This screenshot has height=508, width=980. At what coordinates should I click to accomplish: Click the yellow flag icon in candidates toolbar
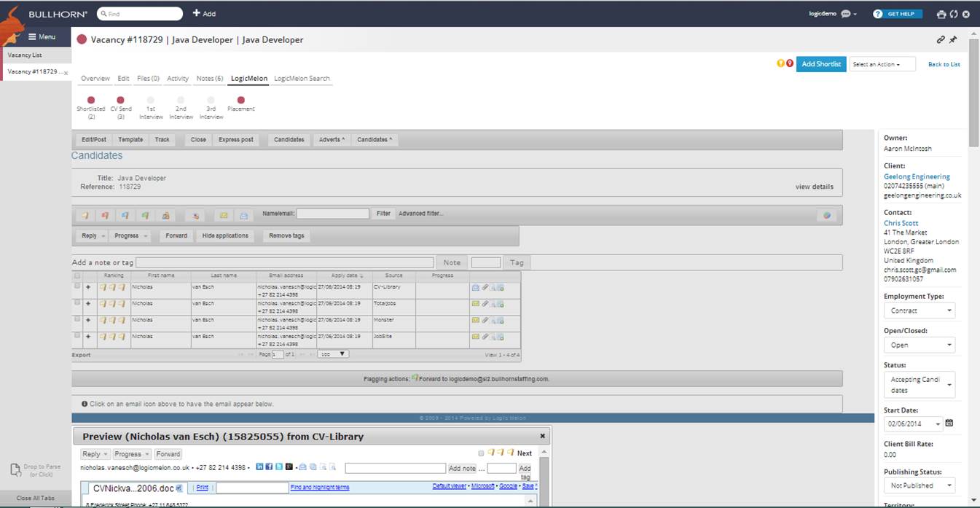click(85, 215)
